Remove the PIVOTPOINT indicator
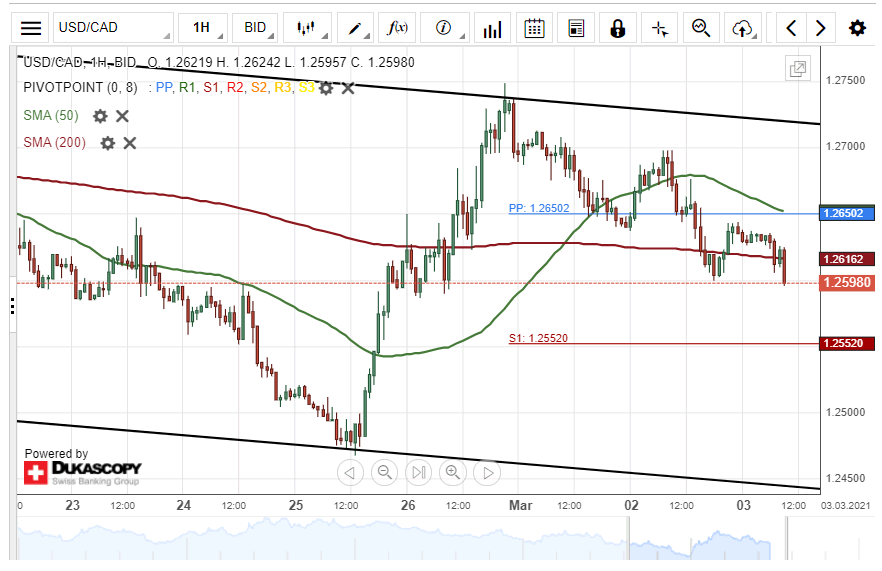This screenshot has width=882, height=571. tap(348, 88)
